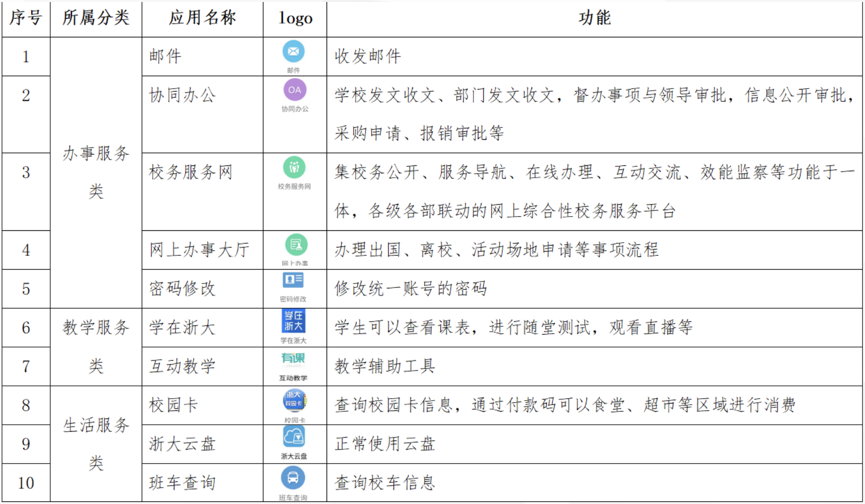Image resolution: width=865 pixels, height=504 pixels.
Task: Select the 班车查询 bus icon
Action: [x=293, y=477]
